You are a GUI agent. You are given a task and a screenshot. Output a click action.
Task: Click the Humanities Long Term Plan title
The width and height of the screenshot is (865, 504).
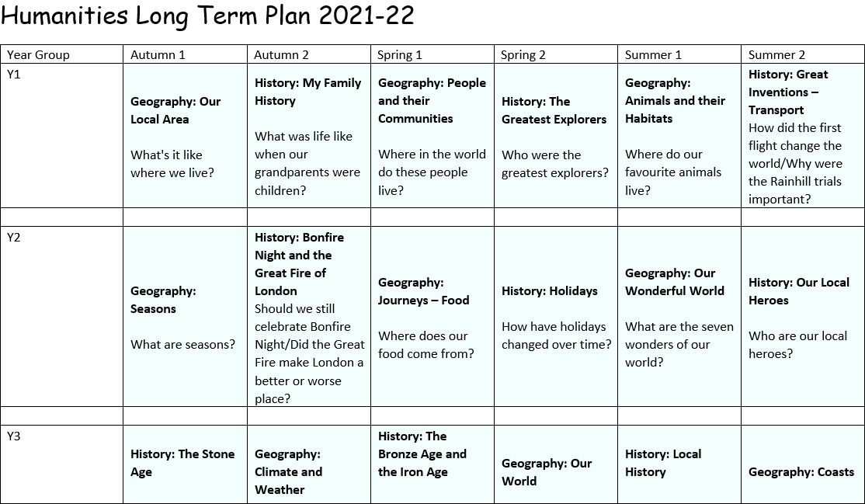pyautogui.click(x=208, y=16)
